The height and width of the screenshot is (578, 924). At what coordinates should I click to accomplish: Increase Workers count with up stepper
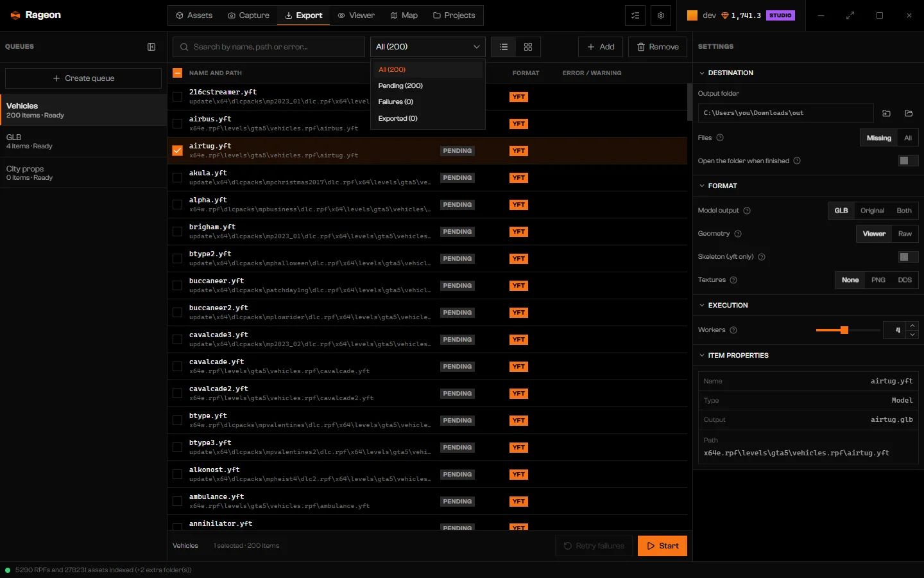[912, 326]
